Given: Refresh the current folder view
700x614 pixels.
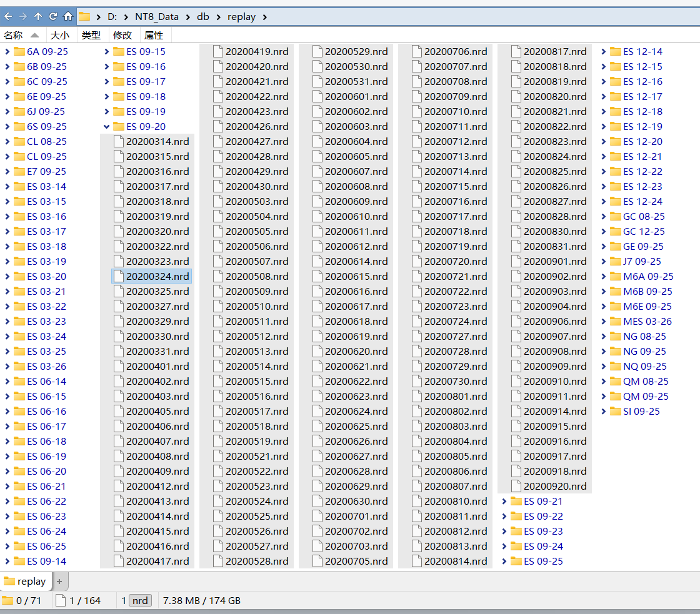Looking at the screenshot, I should pos(53,16).
